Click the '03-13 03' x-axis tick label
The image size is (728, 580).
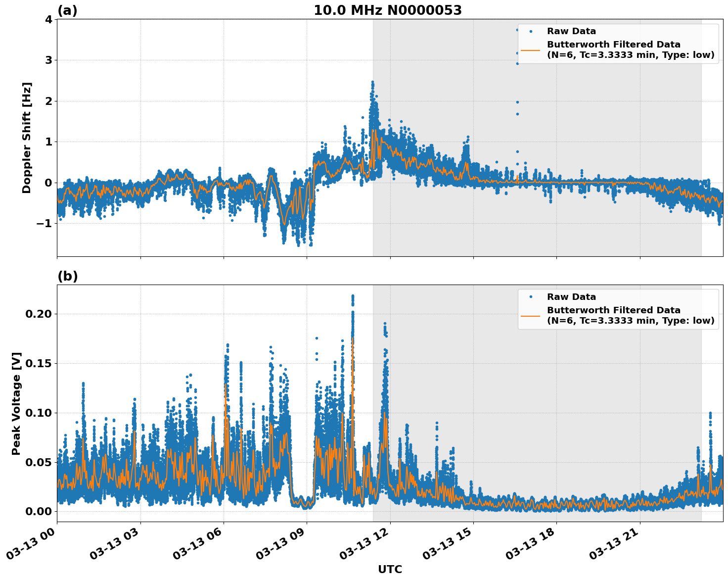(116, 543)
